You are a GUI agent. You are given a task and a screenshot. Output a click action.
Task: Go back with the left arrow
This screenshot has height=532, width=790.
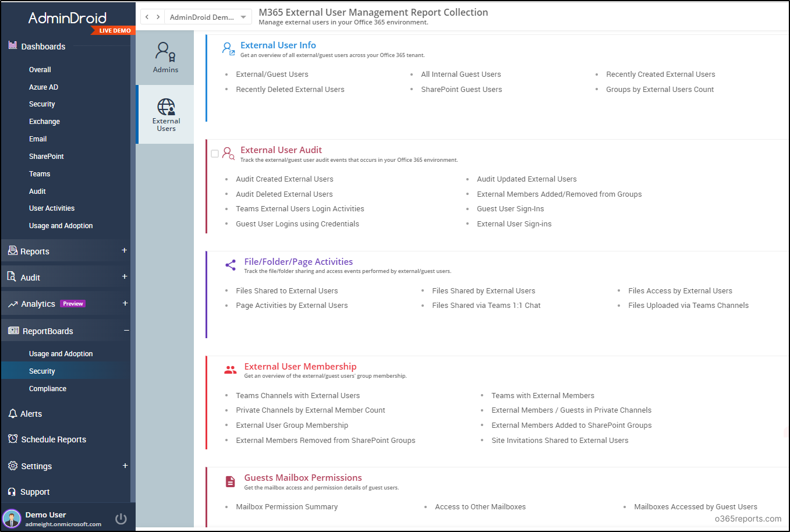tap(147, 17)
